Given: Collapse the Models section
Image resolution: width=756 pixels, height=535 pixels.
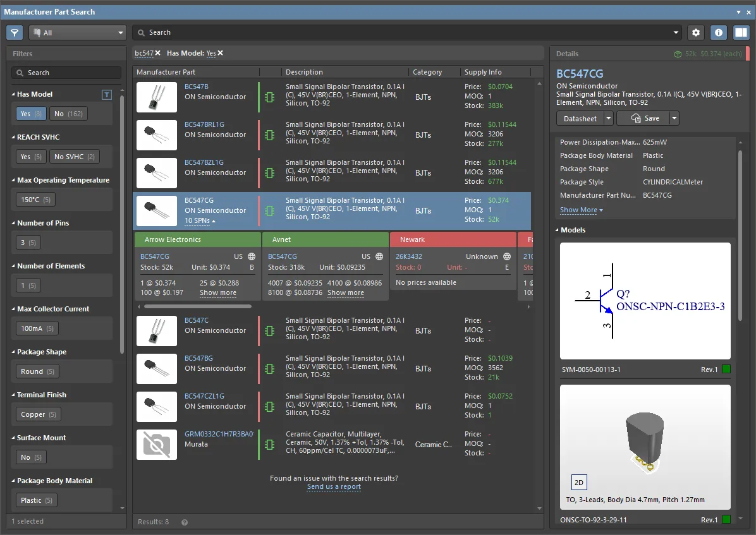Looking at the screenshot, I should [557, 231].
